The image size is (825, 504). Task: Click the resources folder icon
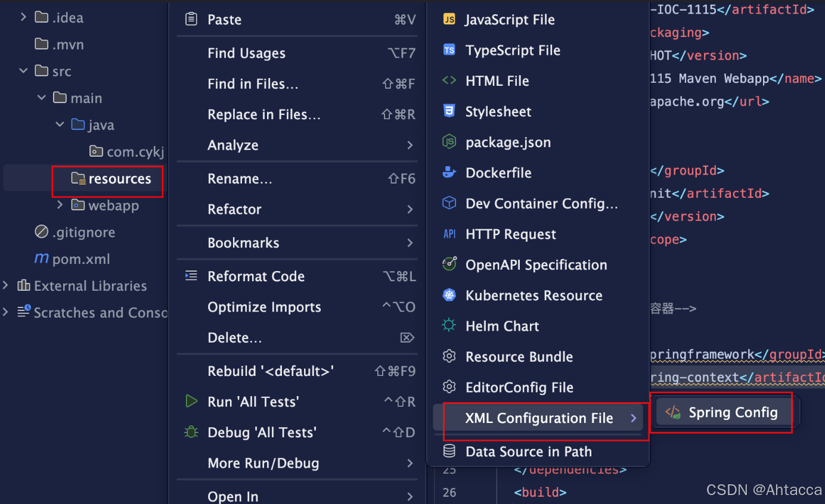[78, 178]
